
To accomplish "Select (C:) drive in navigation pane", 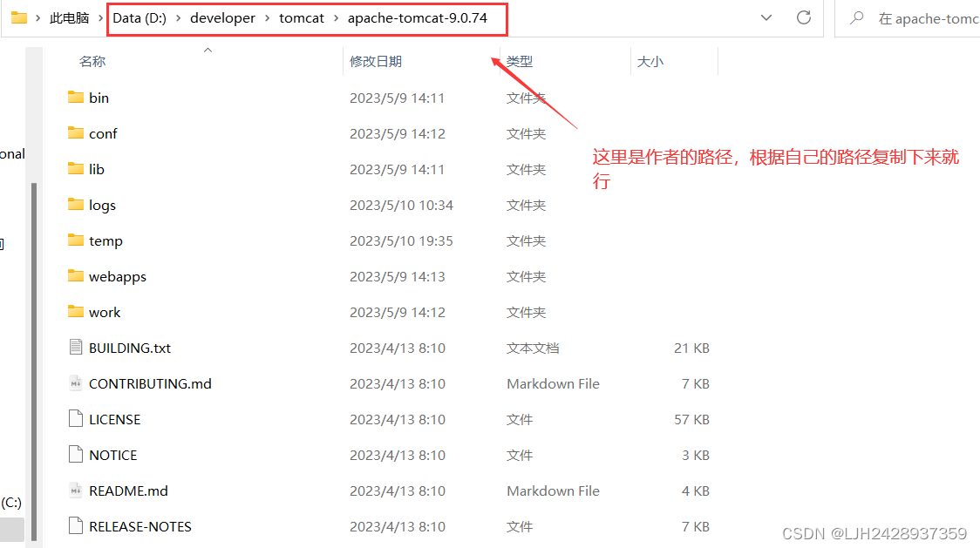I will (x=11, y=503).
